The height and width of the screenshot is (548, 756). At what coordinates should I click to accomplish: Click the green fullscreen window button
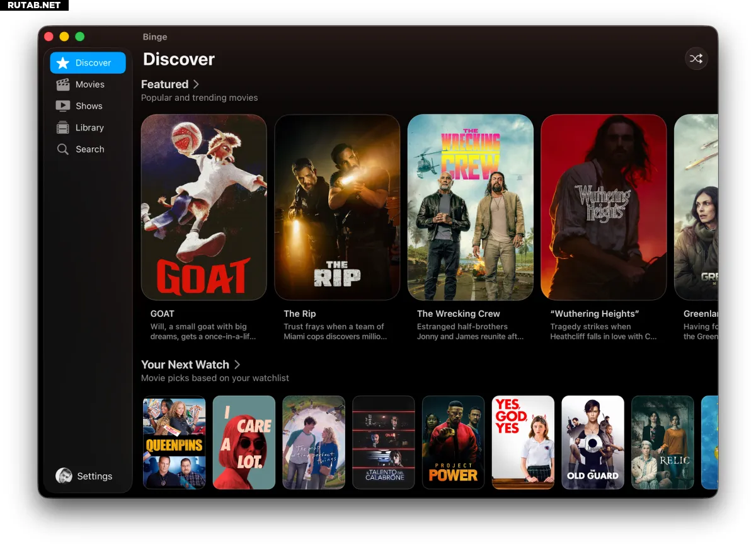click(80, 37)
